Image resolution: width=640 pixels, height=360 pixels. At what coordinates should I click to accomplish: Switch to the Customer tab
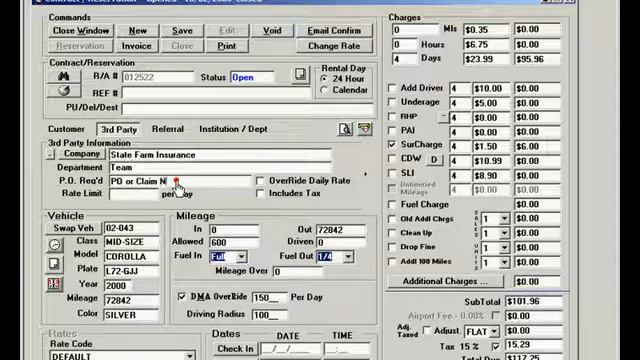point(66,129)
